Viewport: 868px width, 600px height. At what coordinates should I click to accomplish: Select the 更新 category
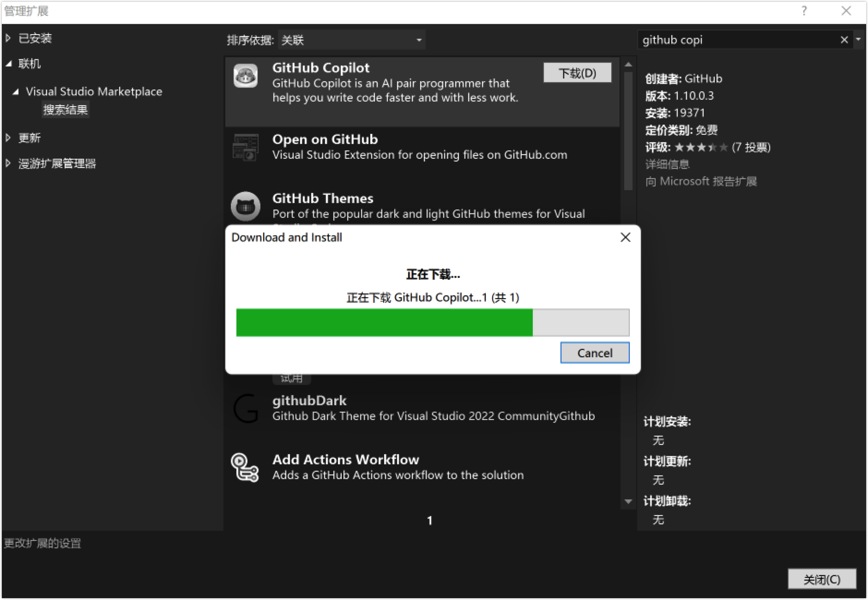(x=29, y=138)
